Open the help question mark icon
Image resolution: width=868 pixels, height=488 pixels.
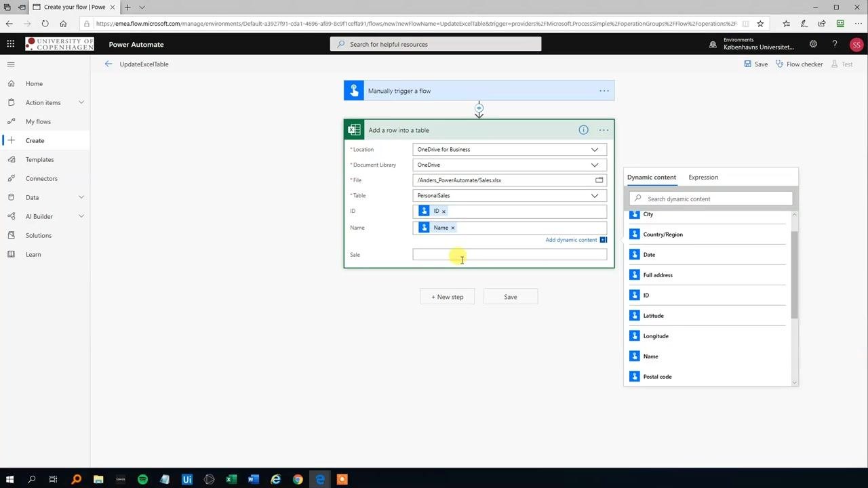[x=835, y=44]
